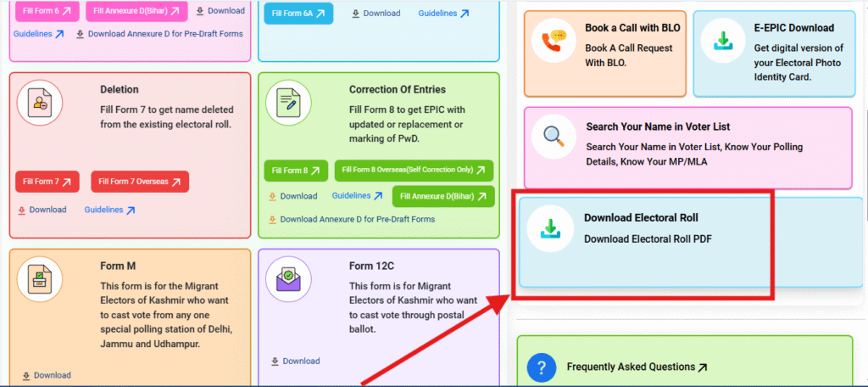Click the Download Electoral Roll icon
868x387 pixels.
[x=550, y=228]
